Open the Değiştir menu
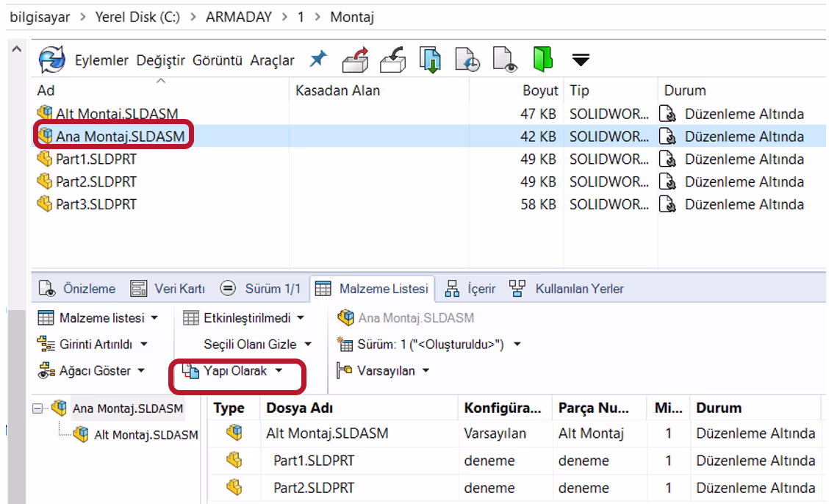The height and width of the screenshot is (504, 829). point(161,61)
